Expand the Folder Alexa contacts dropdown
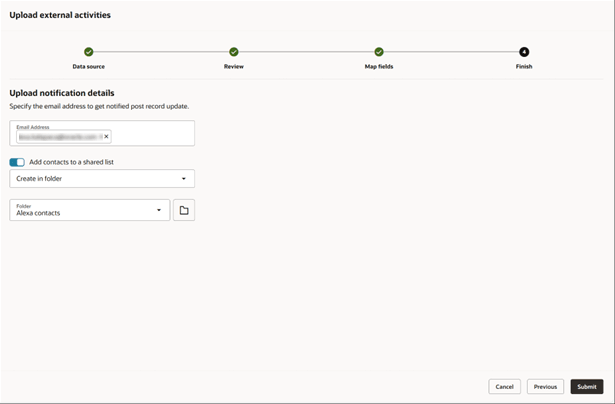Image resolution: width=615 pixels, height=404 pixels. (x=90, y=210)
